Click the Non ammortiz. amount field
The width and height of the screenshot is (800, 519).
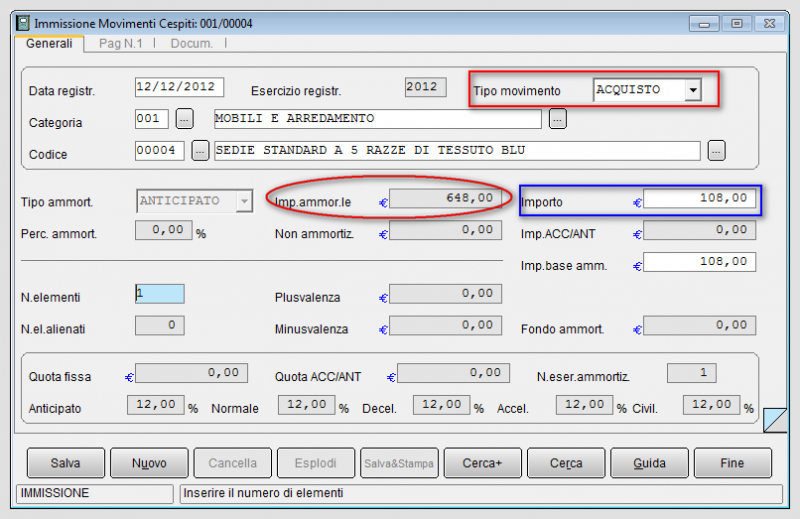(x=445, y=230)
